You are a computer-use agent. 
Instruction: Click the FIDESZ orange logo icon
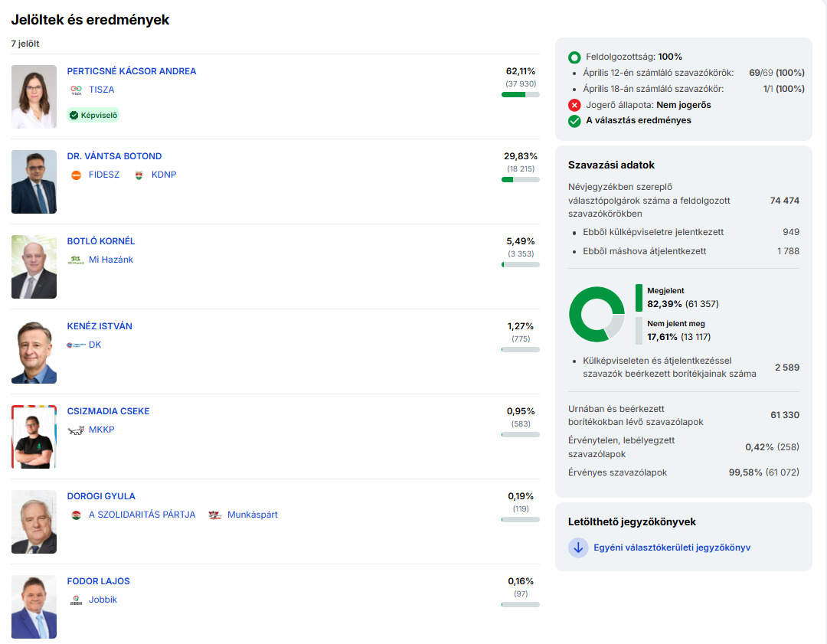click(x=76, y=175)
